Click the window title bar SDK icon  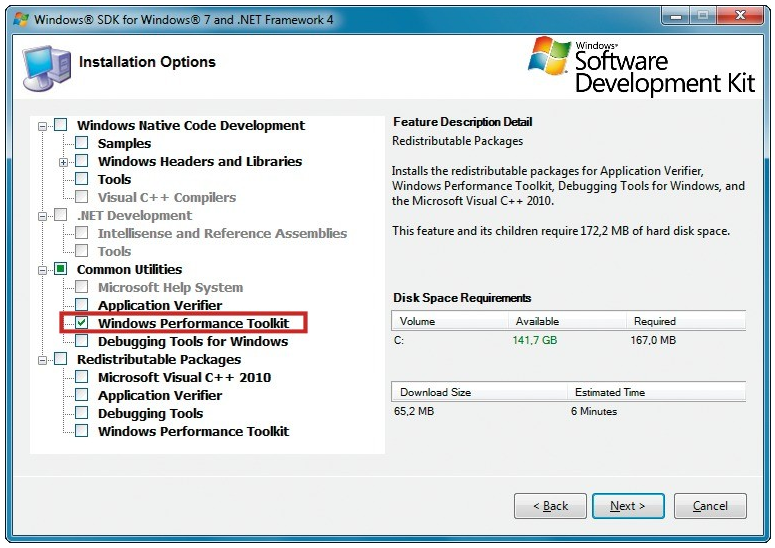point(21,19)
